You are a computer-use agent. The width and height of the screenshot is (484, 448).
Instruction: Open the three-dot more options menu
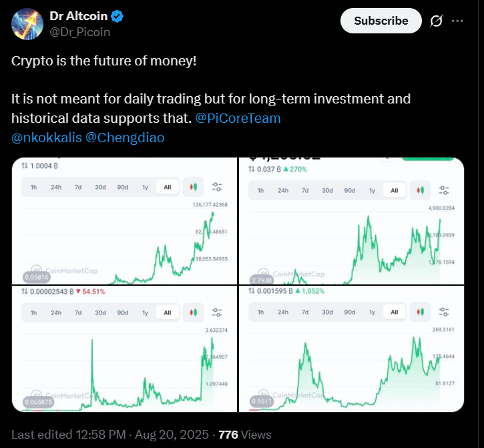point(457,21)
